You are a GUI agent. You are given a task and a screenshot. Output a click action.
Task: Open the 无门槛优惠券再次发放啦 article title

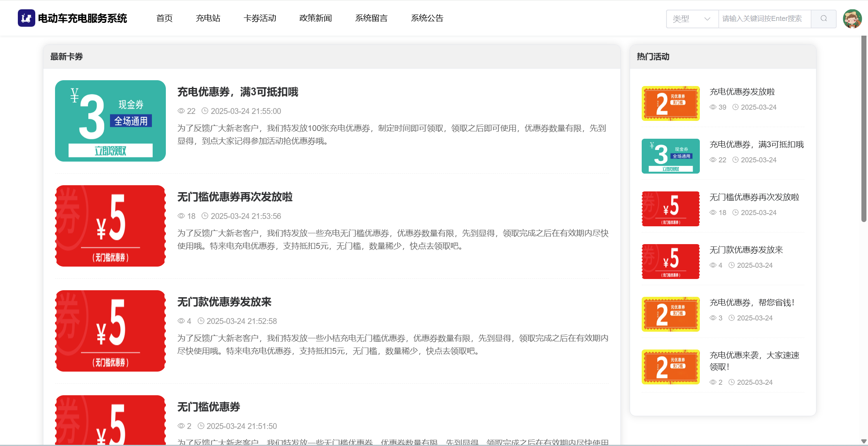[235, 197]
